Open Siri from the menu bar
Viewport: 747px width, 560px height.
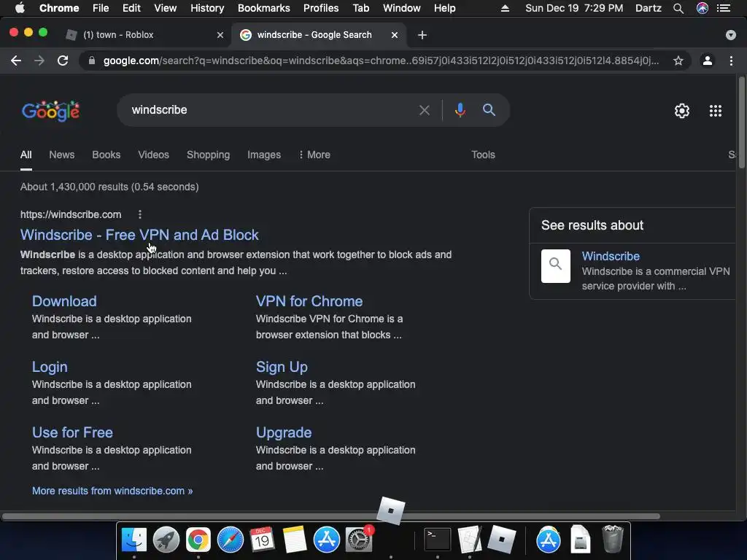[703, 8]
